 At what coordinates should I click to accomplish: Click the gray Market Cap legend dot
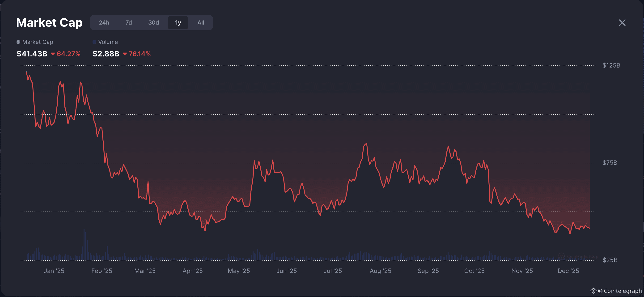18,42
